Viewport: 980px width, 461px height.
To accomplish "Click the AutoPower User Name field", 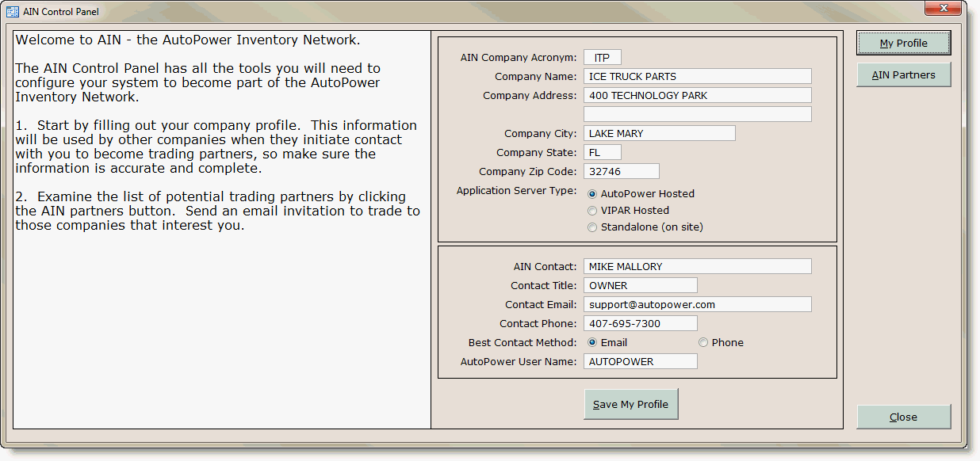I will [641, 362].
